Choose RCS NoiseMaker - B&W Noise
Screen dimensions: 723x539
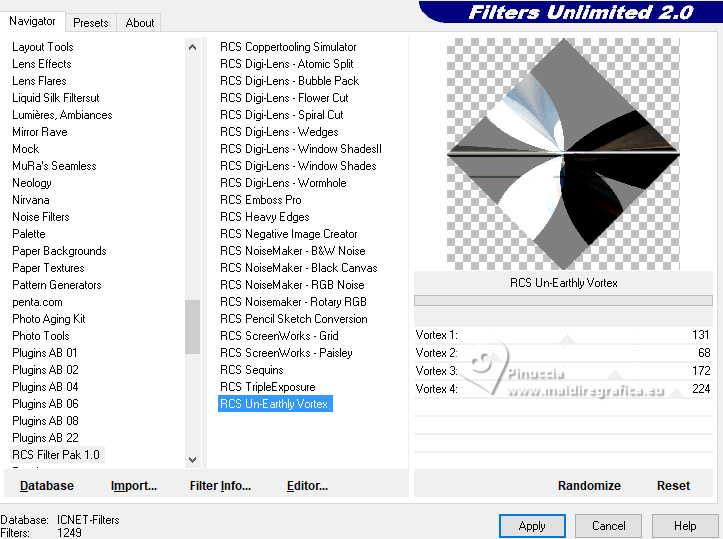[292, 251]
